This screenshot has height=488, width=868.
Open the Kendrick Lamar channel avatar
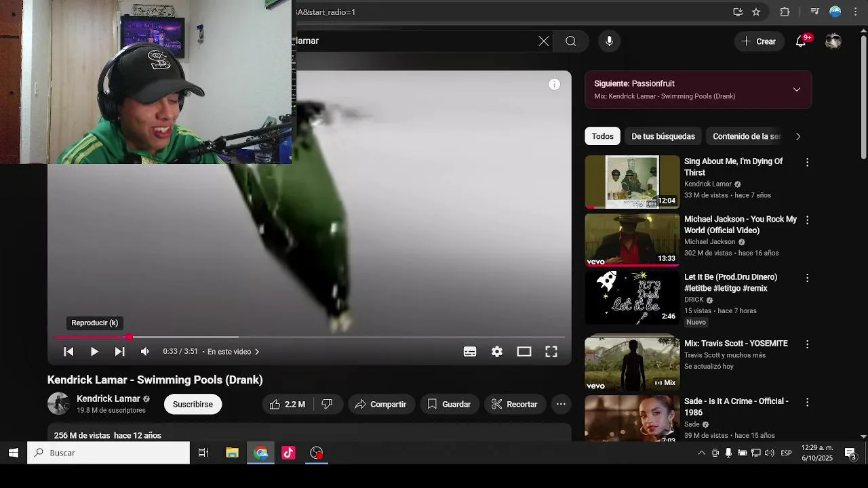point(59,404)
